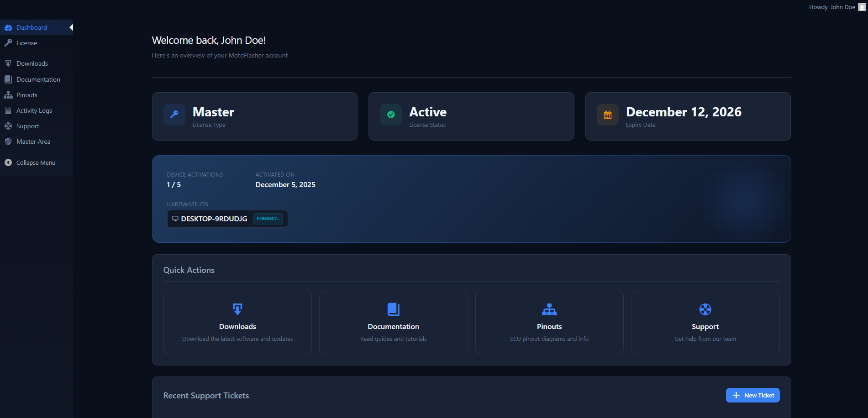
Task: Click Download the latest software and updates
Action: 237,339
